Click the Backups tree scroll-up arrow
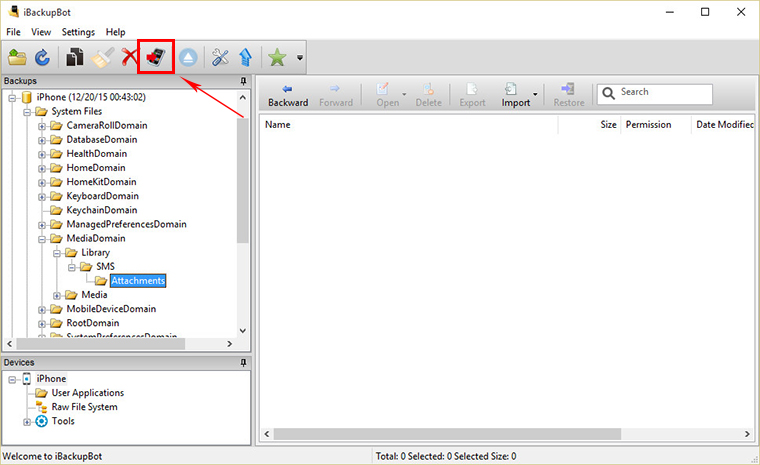The width and height of the screenshot is (760, 465). pos(243,97)
